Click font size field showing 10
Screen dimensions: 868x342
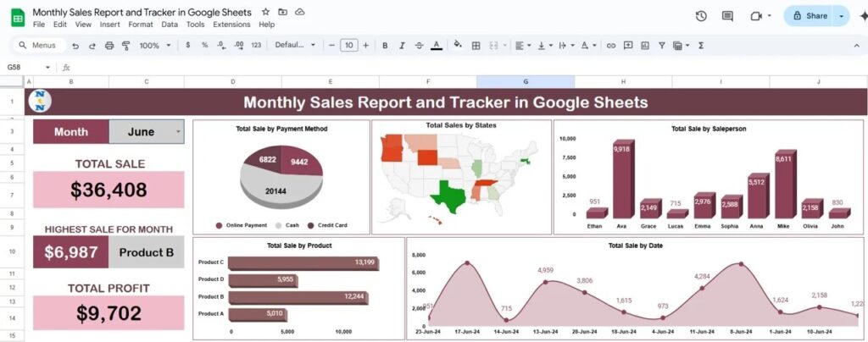(x=348, y=46)
